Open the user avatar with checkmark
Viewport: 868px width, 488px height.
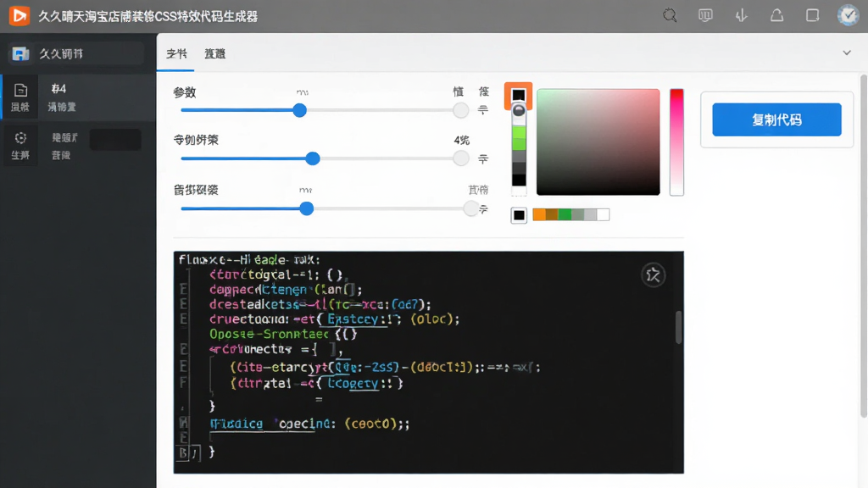click(848, 15)
